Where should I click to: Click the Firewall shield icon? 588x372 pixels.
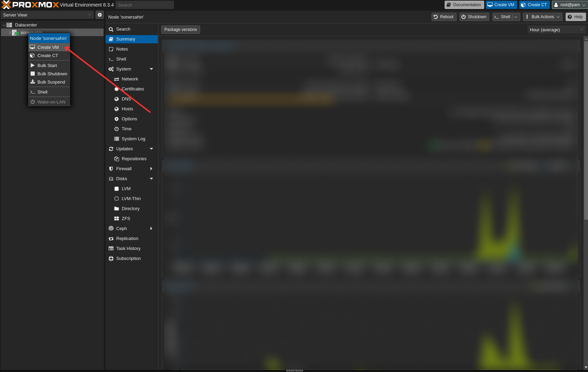point(111,169)
